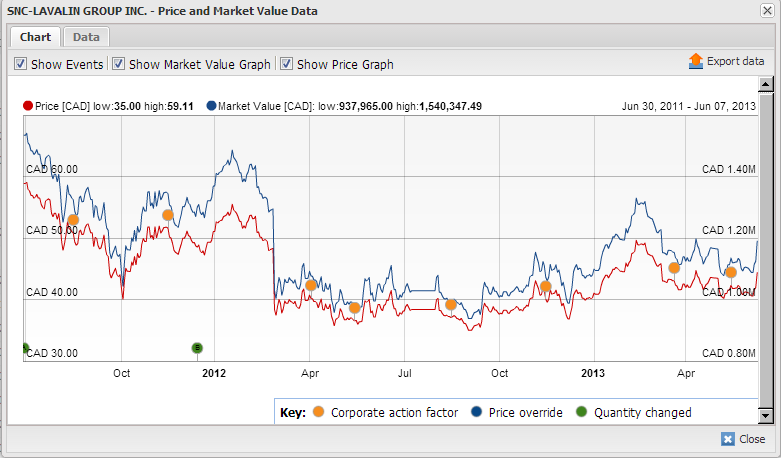781x458 pixels.
Task: Select the Chart tab
Action: coord(35,37)
